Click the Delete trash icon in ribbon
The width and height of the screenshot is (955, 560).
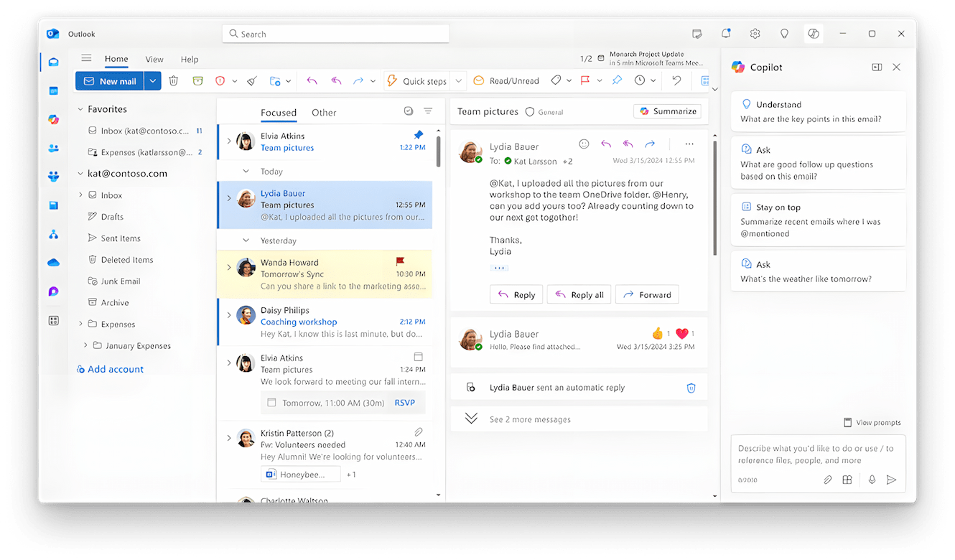coord(173,81)
